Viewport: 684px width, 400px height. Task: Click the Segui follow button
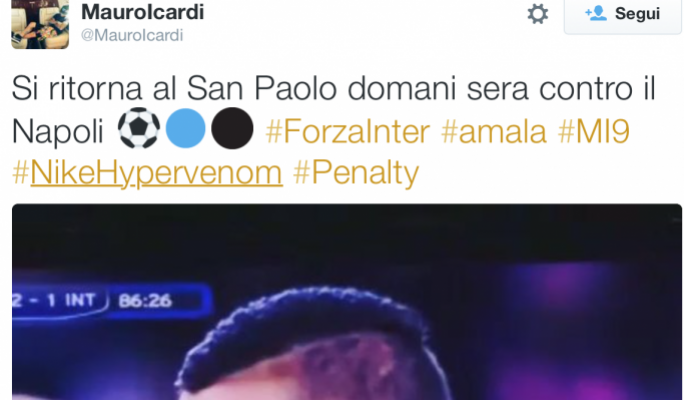pos(622,16)
